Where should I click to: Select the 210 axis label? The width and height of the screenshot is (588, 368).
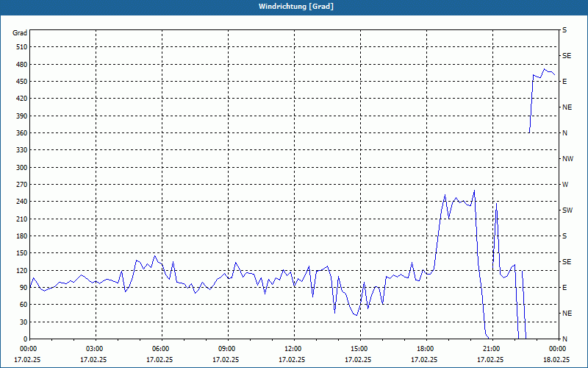(x=22, y=219)
